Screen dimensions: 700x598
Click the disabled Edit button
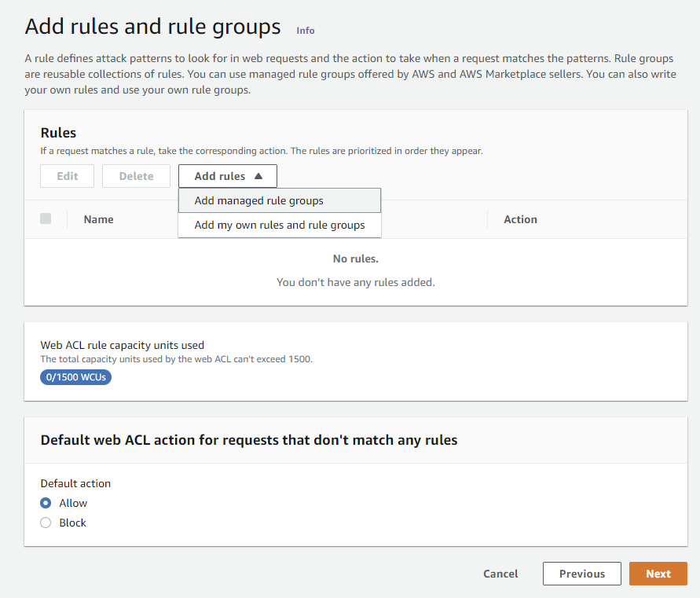[67, 176]
